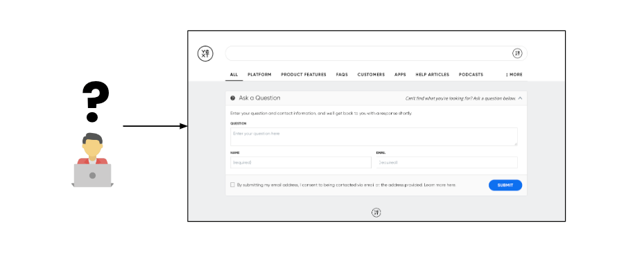Click the question mark icon beside Ask a Question
Image resolution: width=644 pixels, height=257 pixels.
pyautogui.click(x=233, y=98)
